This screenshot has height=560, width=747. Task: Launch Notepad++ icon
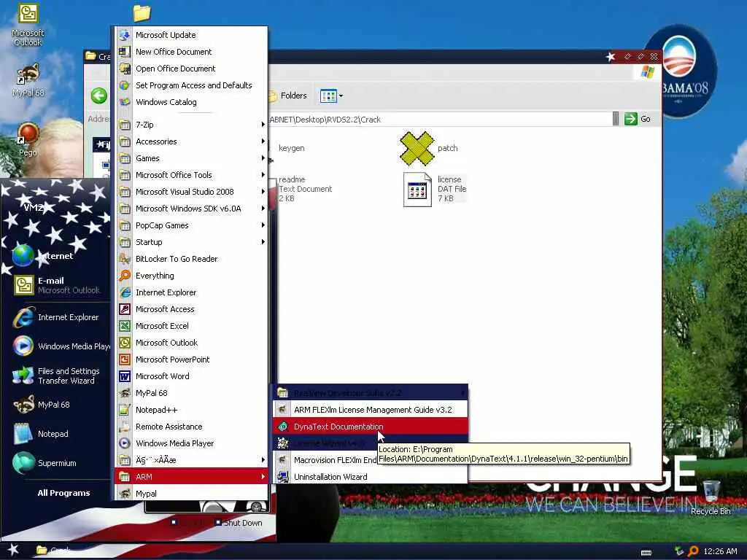(124, 410)
